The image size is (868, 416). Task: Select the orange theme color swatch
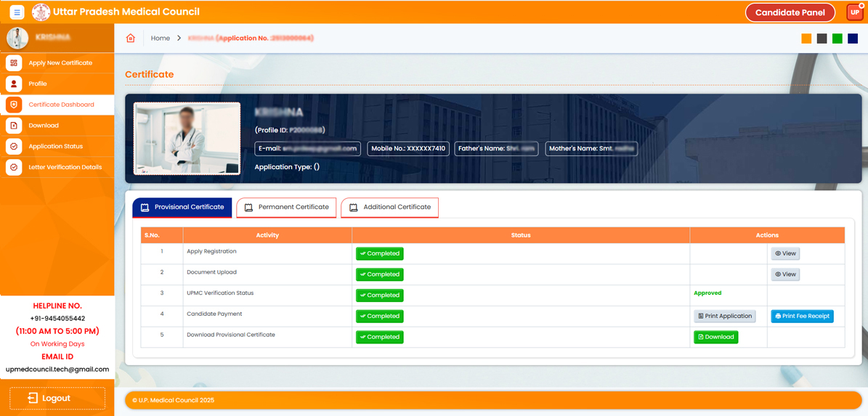(806, 38)
